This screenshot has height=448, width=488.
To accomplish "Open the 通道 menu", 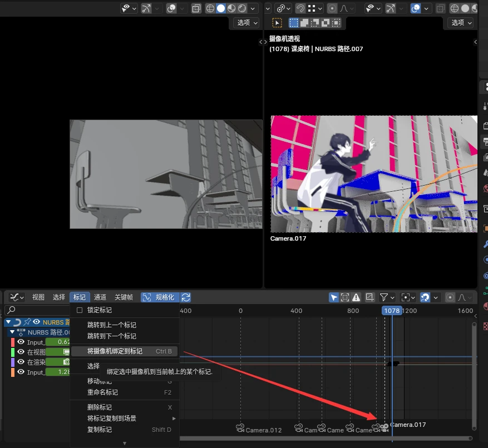I will tap(100, 297).
